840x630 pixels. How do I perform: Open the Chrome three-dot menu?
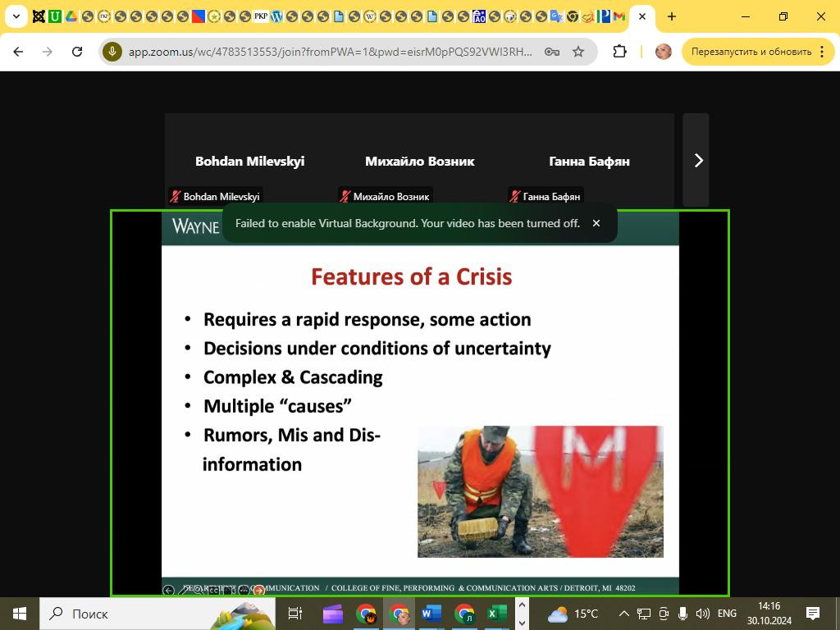[x=822, y=52]
